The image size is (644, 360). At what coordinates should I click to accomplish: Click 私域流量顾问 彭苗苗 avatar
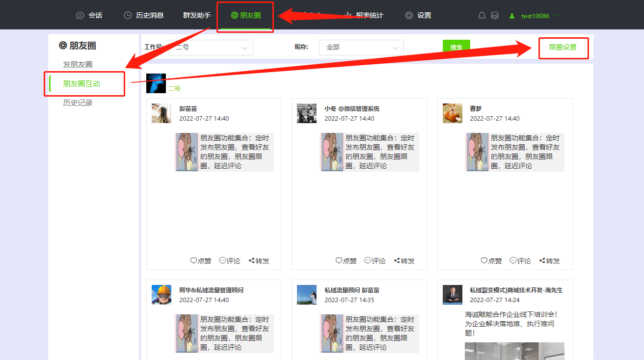(307, 295)
